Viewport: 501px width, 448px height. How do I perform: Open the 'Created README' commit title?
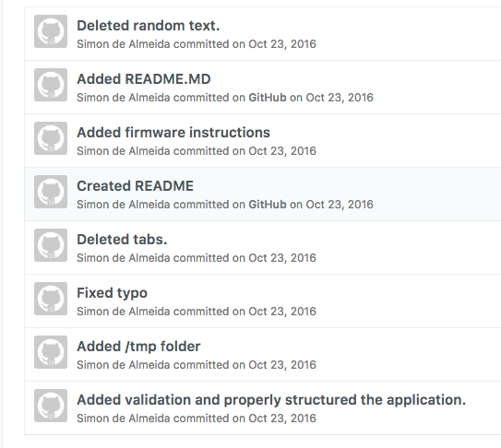click(135, 186)
